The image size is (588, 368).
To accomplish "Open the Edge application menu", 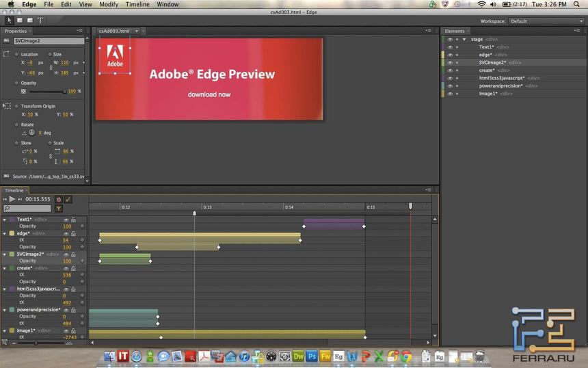I will tap(29, 4).
